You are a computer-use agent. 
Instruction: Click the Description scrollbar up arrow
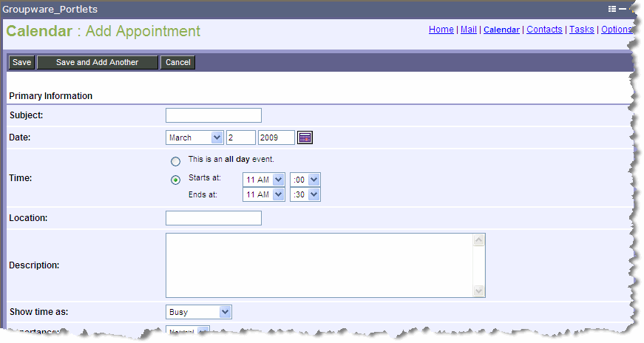coord(479,240)
